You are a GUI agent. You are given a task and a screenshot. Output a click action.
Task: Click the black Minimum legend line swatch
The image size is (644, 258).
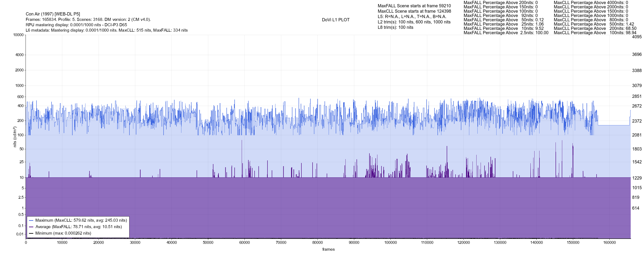click(x=31, y=233)
